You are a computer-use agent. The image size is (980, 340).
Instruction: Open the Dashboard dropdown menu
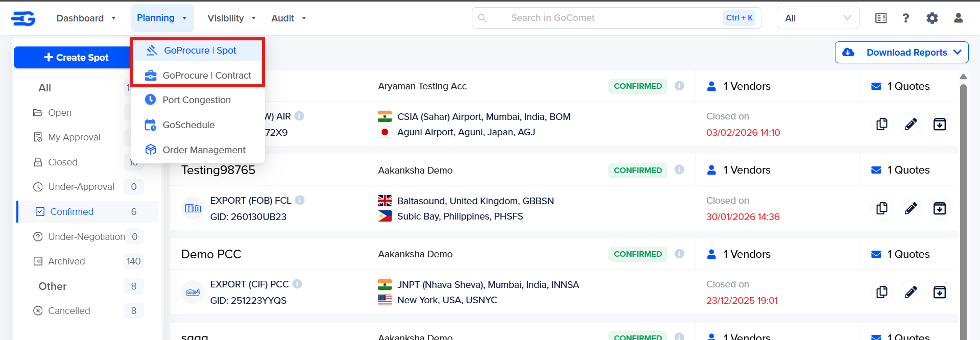pyautogui.click(x=86, y=18)
